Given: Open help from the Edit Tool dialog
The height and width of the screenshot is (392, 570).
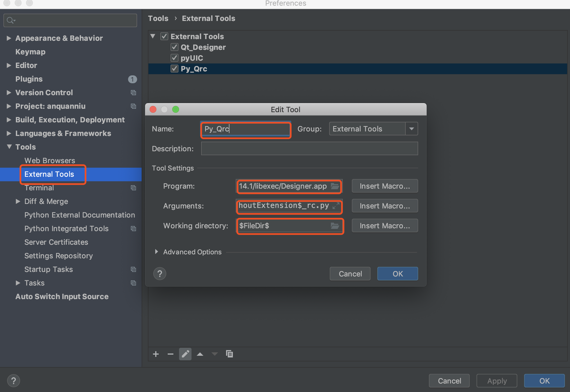Looking at the screenshot, I should (159, 273).
